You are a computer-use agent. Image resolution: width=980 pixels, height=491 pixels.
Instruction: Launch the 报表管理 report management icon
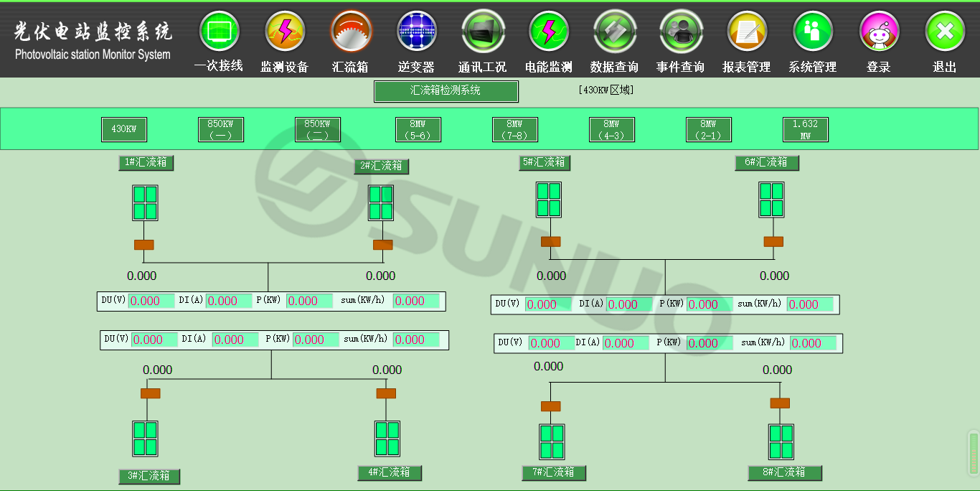pyautogui.click(x=747, y=32)
